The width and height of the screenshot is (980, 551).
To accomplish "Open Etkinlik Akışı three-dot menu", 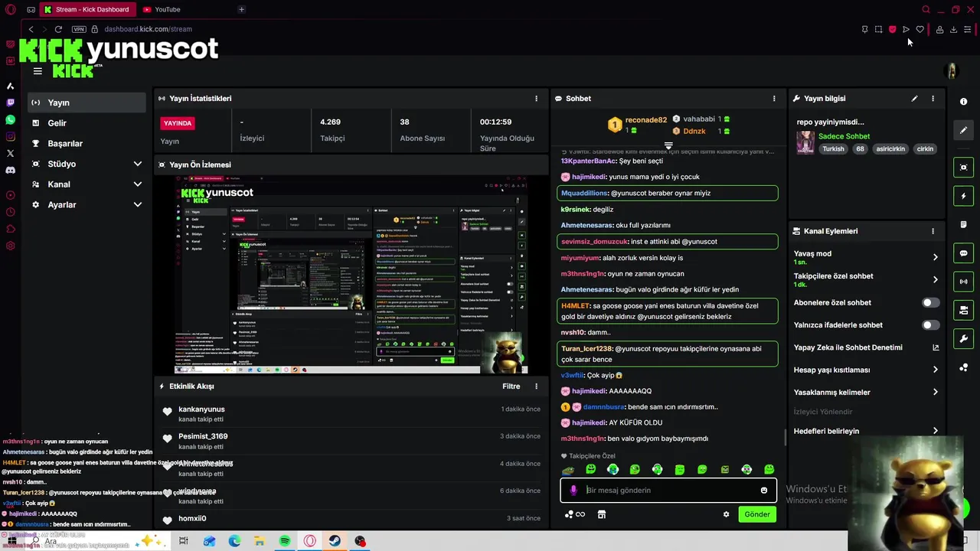I will tap(536, 386).
